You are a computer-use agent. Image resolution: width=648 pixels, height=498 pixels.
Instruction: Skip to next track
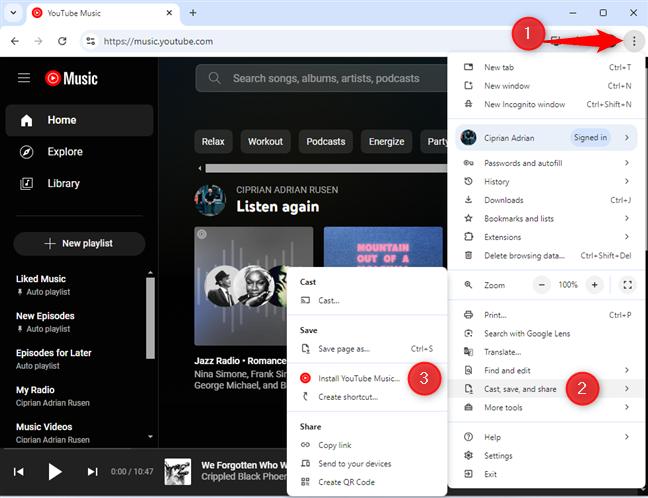93,472
